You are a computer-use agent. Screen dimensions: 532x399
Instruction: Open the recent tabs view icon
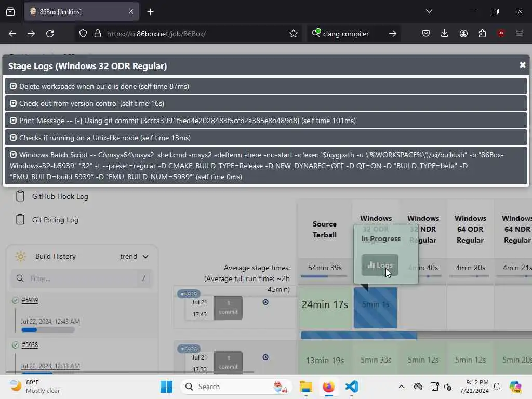point(10,11)
